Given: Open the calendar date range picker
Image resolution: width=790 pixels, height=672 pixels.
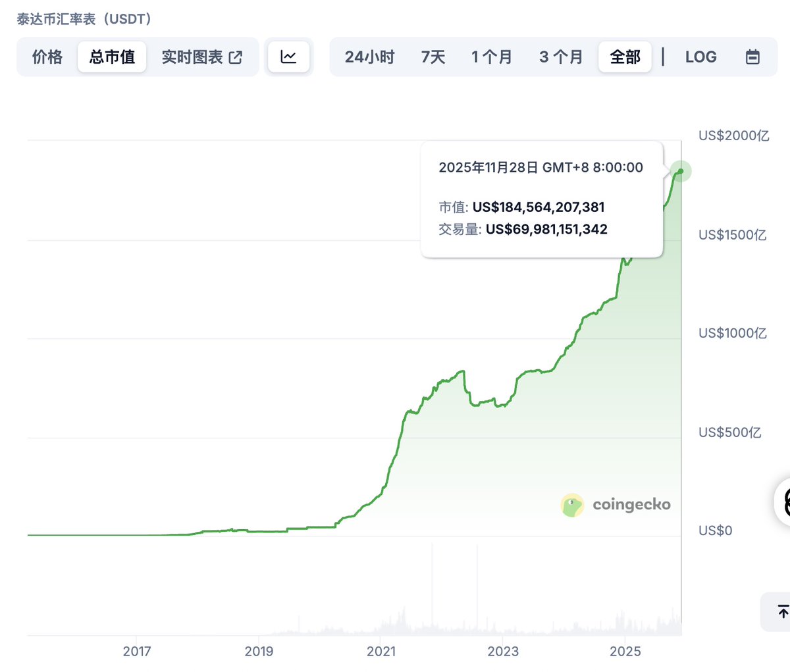Looking at the screenshot, I should tap(752, 57).
